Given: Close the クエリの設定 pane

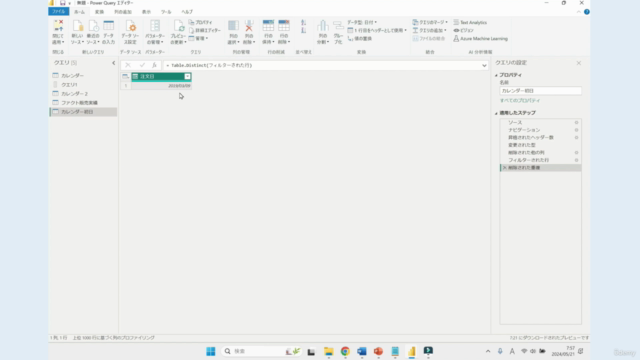Looking at the screenshot, I should point(579,63).
